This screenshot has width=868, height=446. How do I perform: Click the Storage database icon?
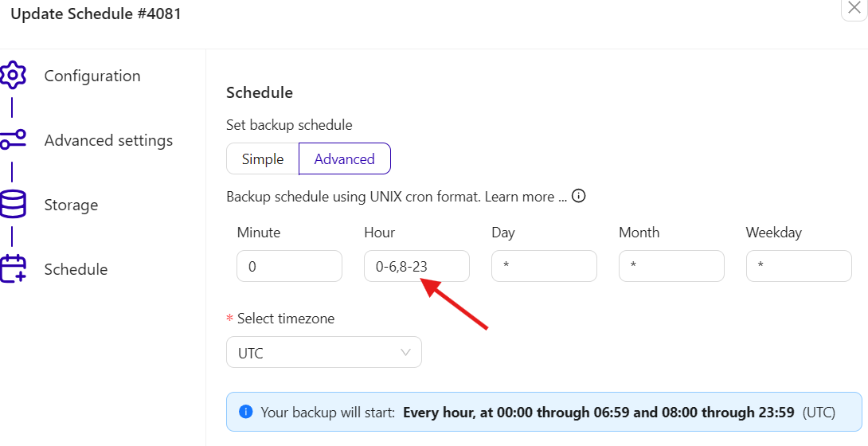[13, 205]
